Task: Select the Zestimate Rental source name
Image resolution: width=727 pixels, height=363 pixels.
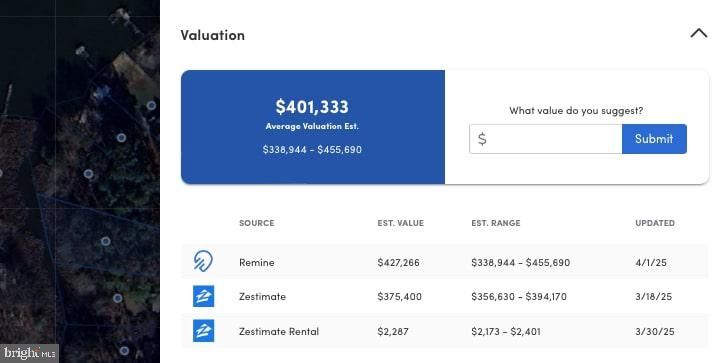Action: (279, 331)
